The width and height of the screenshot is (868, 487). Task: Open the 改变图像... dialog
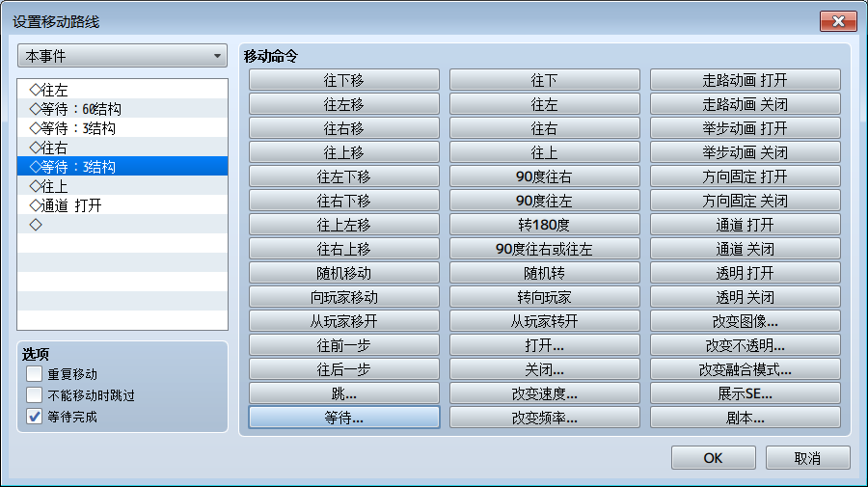pyautogui.click(x=746, y=321)
